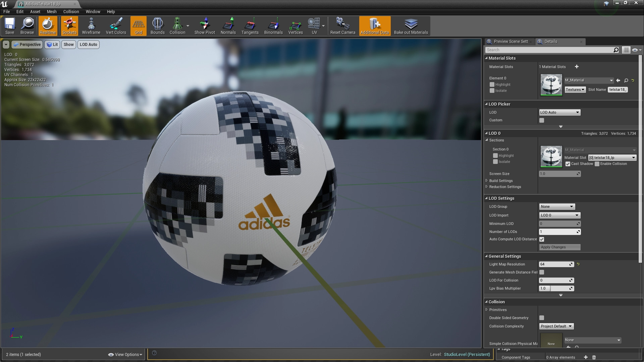Add a new material slot plus icon
This screenshot has height=362, width=644.
pyautogui.click(x=577, y=67)
